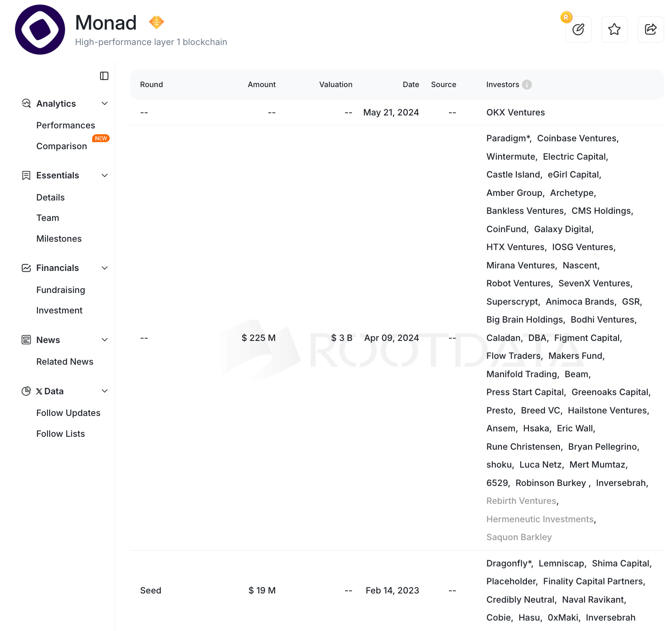Open the Follow Updates page
Viewport: 672px width, 631px height.
[x=68, y=413]
